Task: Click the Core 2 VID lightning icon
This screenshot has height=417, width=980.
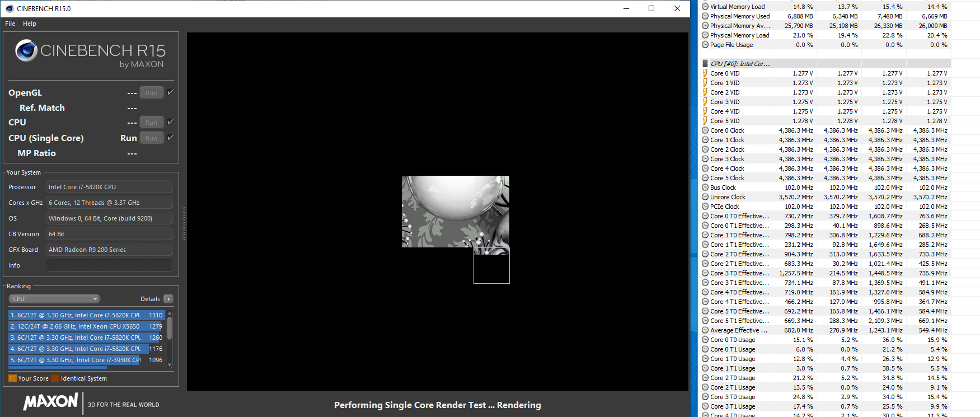Action: point(705,92)
